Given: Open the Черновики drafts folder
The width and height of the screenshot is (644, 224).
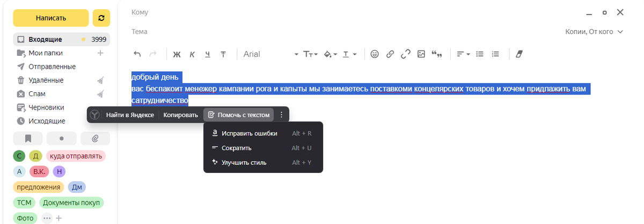Looking at the screenshot, I should click(47, 107).
